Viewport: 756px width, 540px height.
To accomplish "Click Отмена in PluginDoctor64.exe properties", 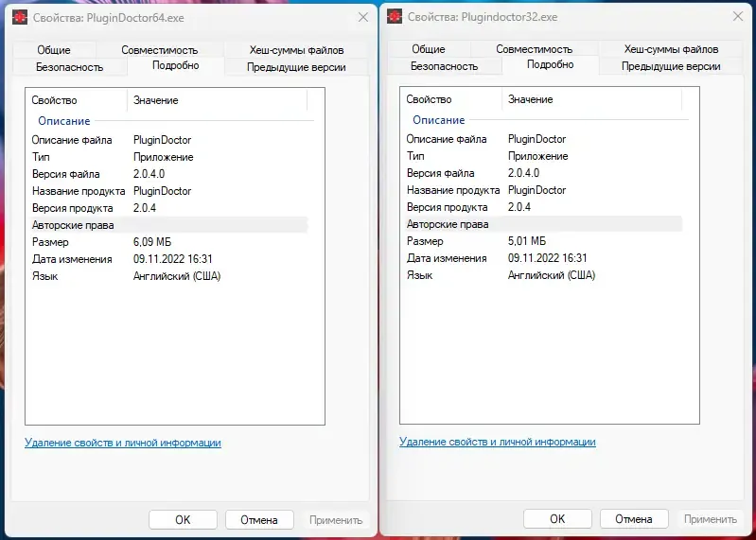I will (x=259, y=520).
